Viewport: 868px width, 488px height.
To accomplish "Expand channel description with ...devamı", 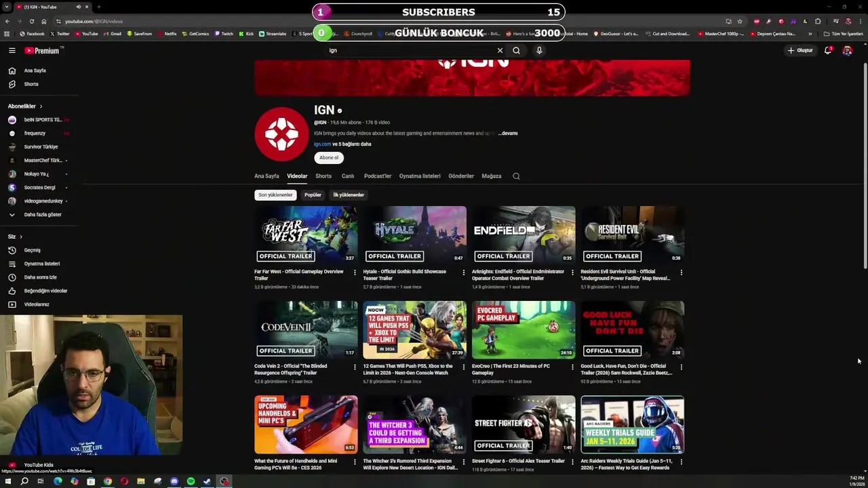I will pyautogui.click(x=508, y=134).
